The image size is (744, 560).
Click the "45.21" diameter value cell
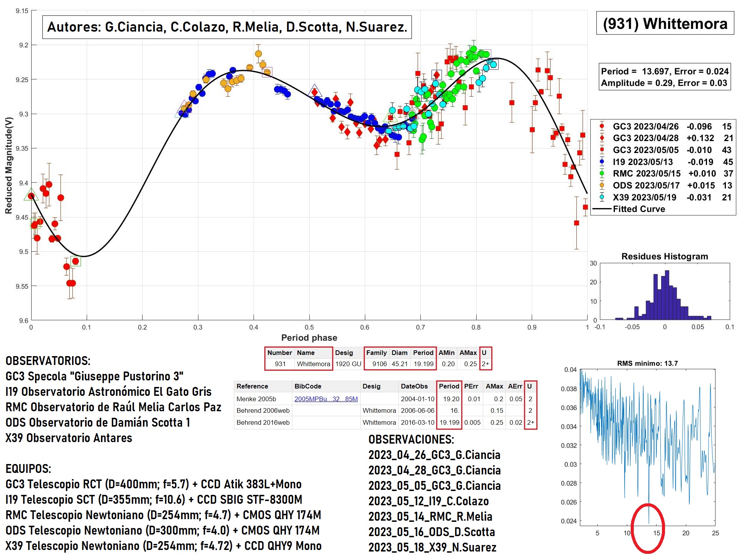pyautogui.click(x=400, y=364)
